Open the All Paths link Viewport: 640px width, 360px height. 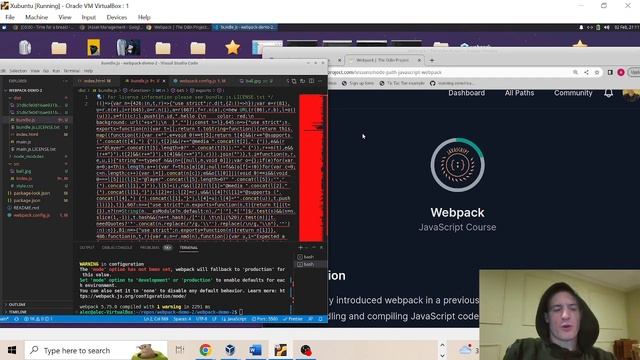519,93
